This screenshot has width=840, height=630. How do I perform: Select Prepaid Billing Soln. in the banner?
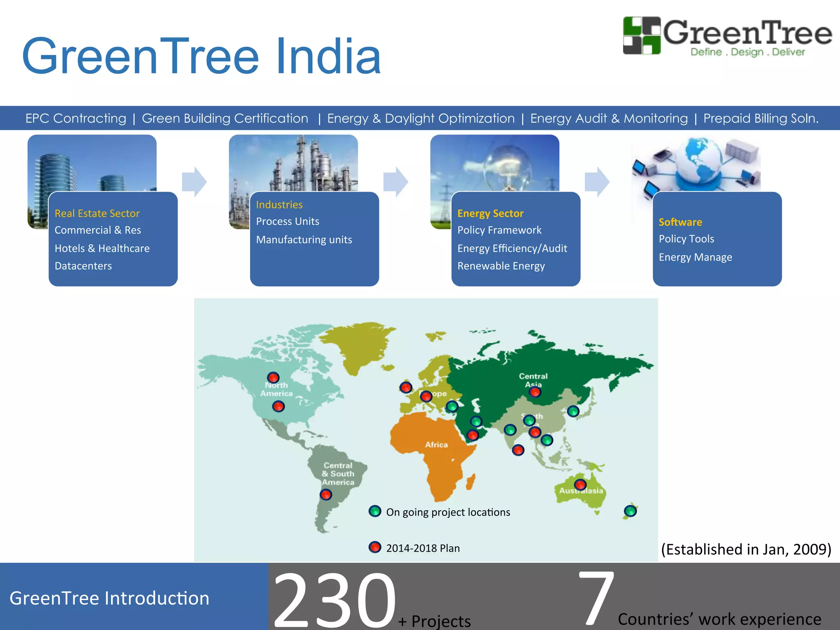coord(761,119)
